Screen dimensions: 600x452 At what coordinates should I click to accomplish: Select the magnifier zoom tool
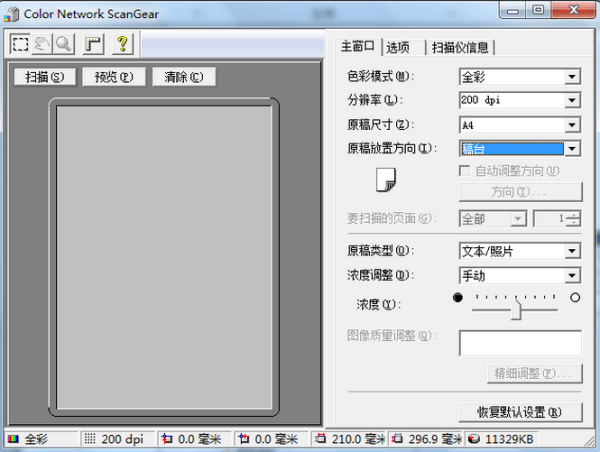pyautogui.click(x=64, y=44)
